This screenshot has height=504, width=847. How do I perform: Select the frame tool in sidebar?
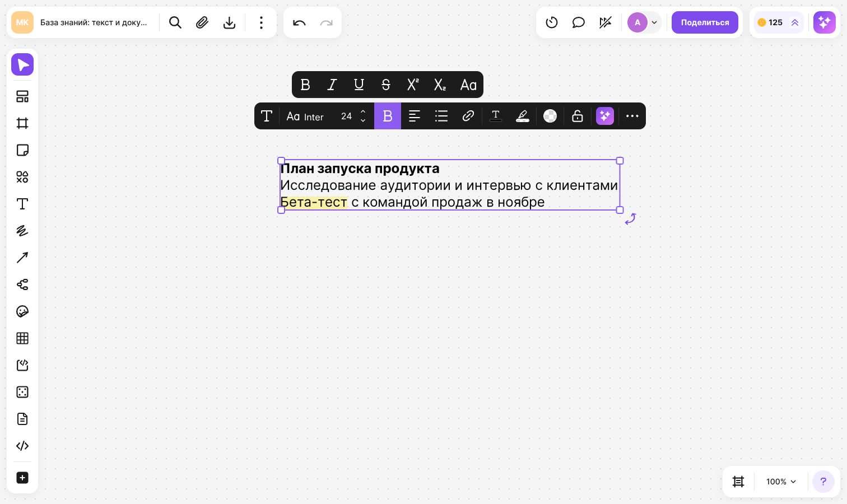coord(22,123)
